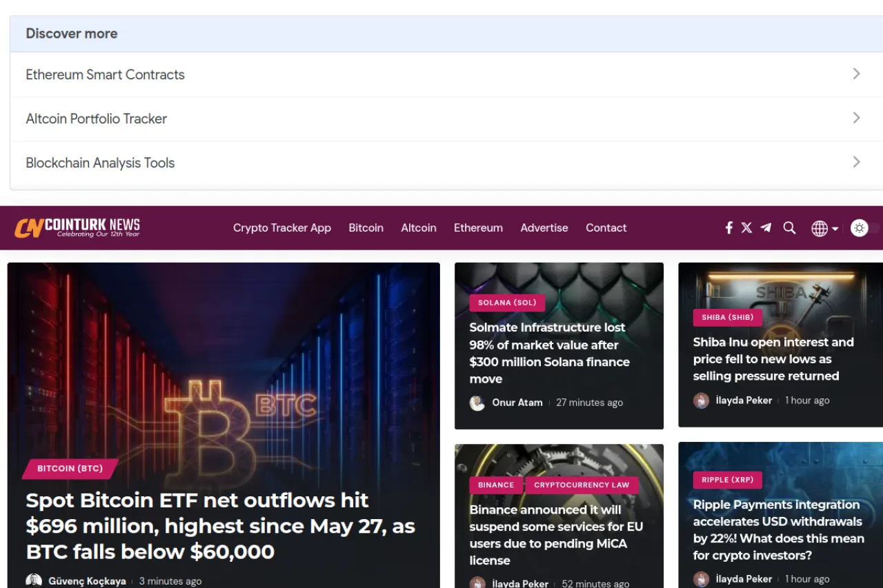Open author Onur Atam profile link
The height and width of the screenshot is (588, 883).
[517, 403]
